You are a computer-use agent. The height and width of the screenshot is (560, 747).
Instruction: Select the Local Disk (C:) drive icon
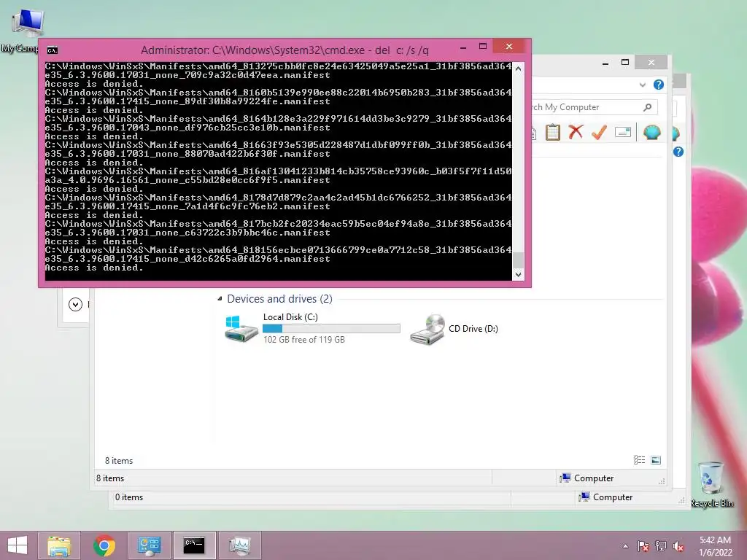click(x=241, y=328)
